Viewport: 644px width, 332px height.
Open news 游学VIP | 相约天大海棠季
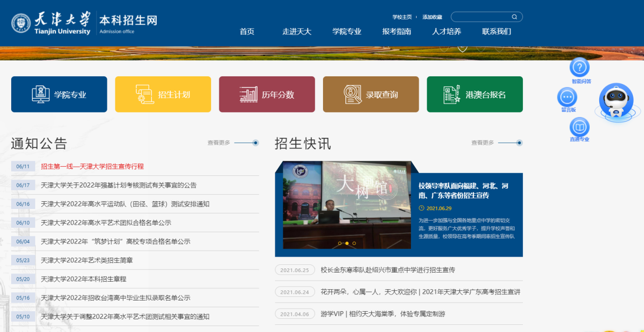tap(383, 314)
